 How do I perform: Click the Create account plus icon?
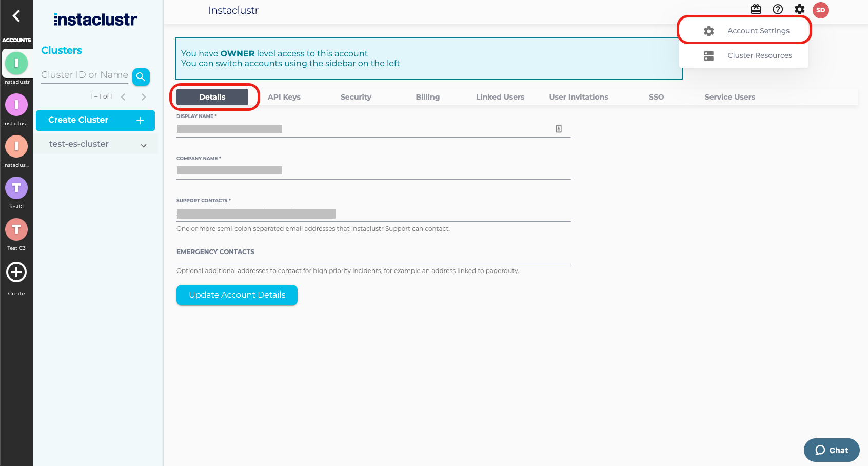[x=16, y=272]
